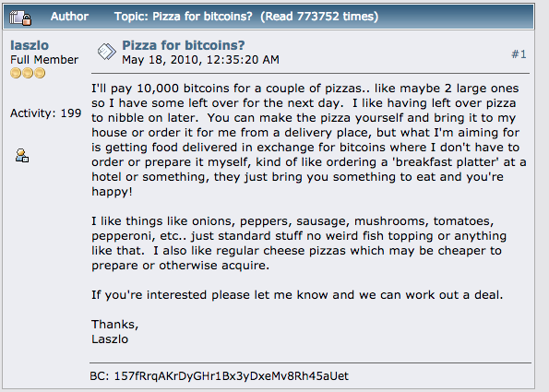Click the third gold rank coin
The image size is (549, 392).
pyautogui.click(x=40, y=73)
